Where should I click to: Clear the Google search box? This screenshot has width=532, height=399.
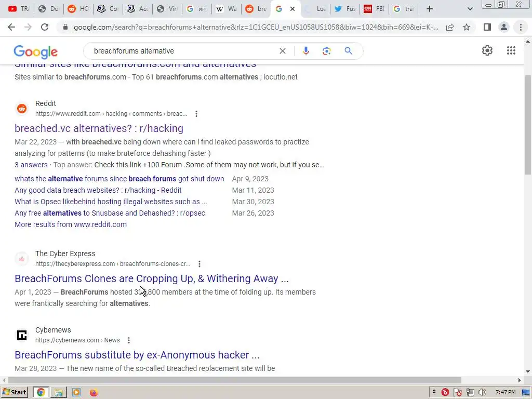tap(282, 51)
